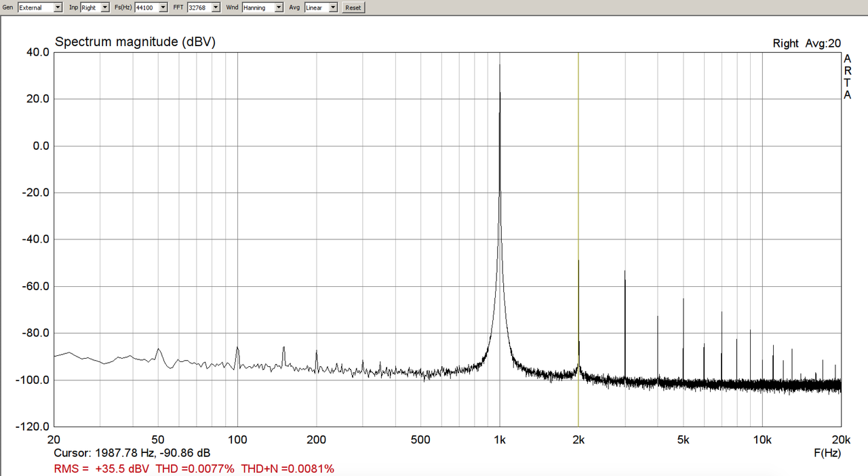
Task: Open the Gen source dropdown showing External
Action: coord(40,7)
